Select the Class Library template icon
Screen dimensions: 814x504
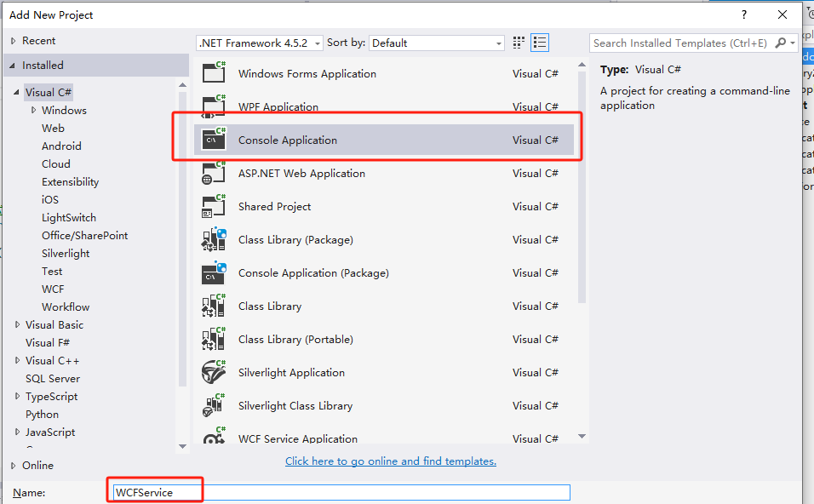point(214,305)
